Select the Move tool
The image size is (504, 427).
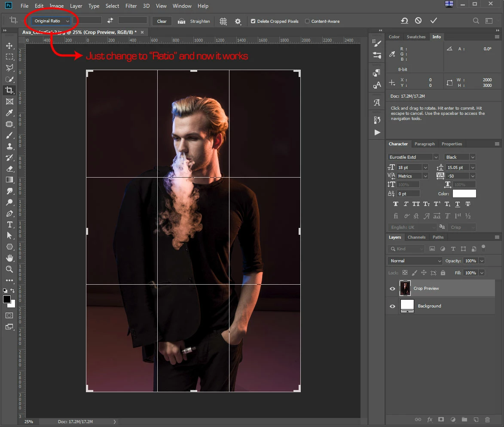pos(9,46)
